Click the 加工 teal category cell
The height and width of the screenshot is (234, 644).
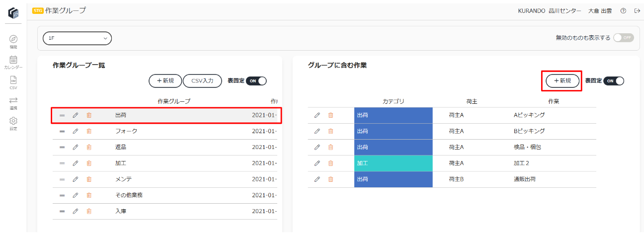coord(394,163)
